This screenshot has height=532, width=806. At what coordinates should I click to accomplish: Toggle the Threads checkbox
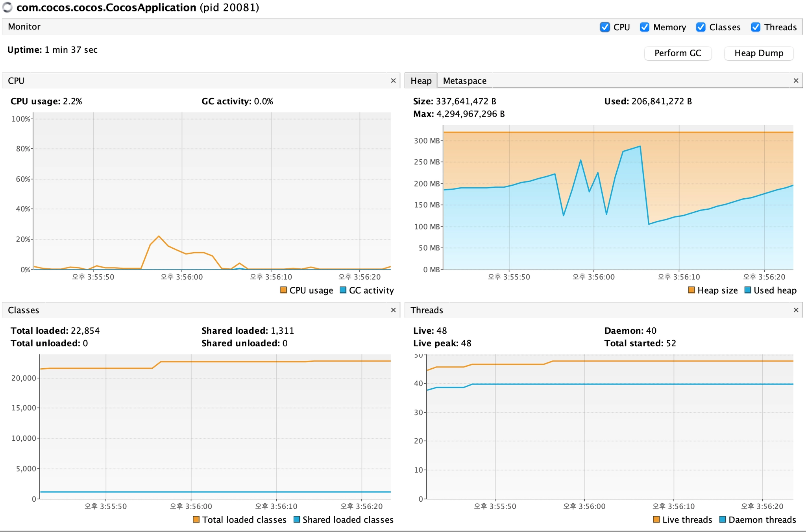[756, 27]
